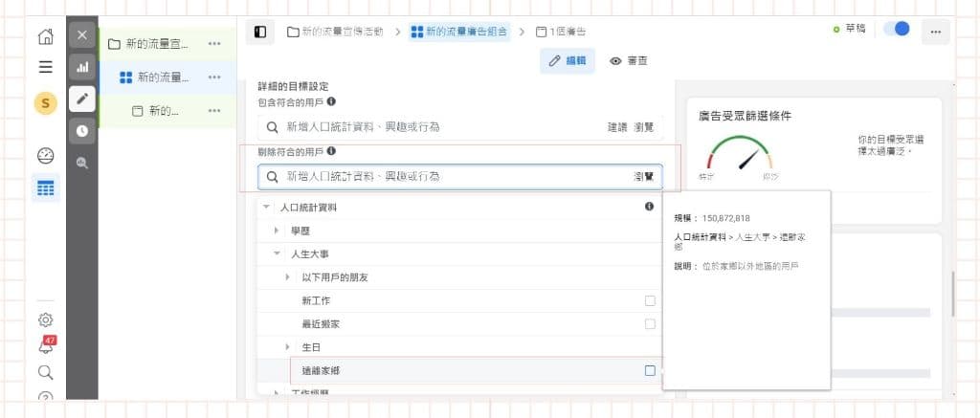The image size is (980, 418).
Task: Open the campaigns table grid icon
Action: click(46, 188)
